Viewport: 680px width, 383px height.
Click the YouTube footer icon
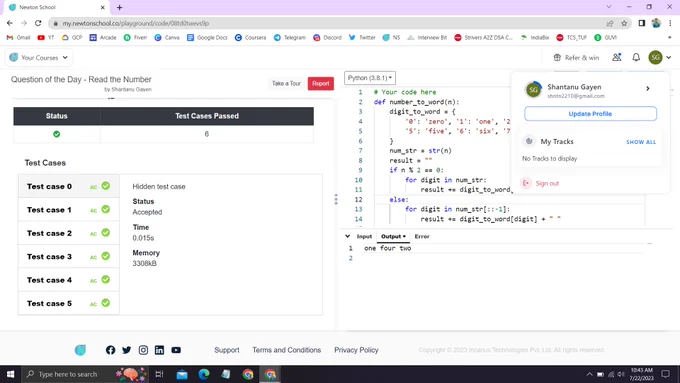[176, 350]
